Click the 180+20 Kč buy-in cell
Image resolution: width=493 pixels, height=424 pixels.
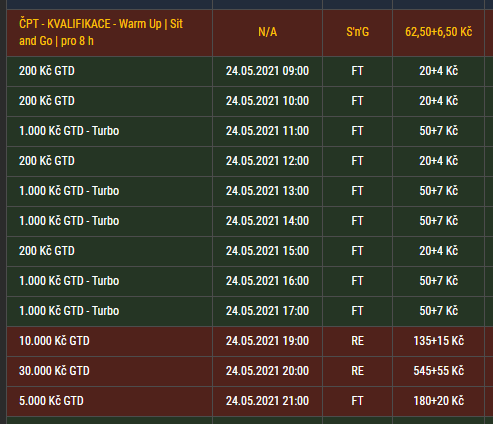click(438, 401)
